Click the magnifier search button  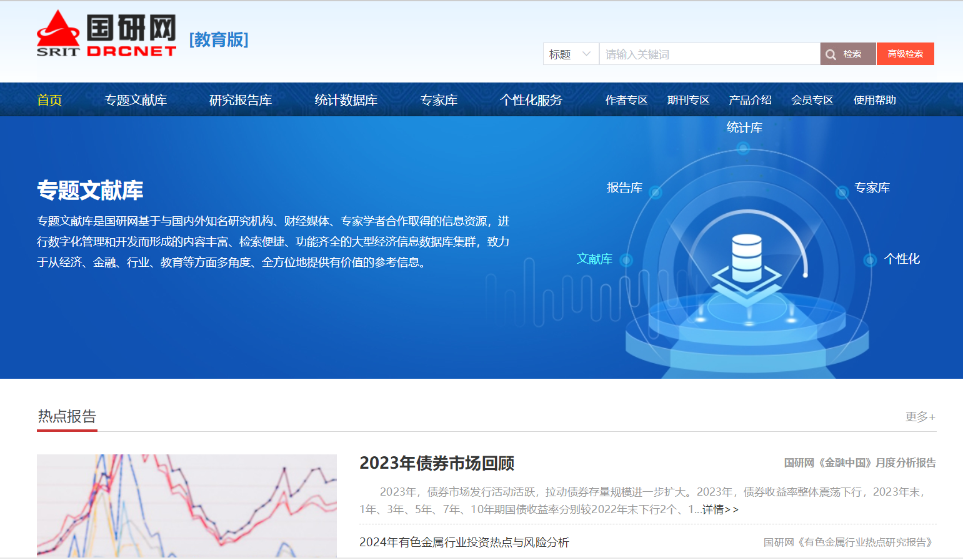pyautogui.click(x=848, y=54)
